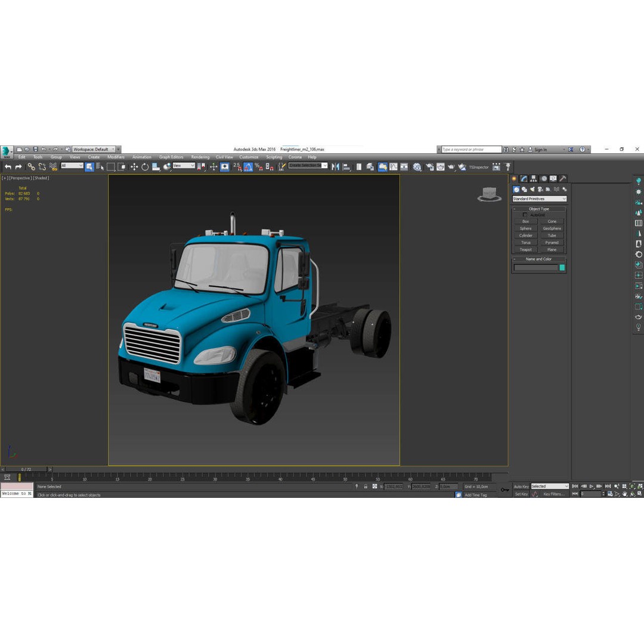Open the Rendering menu
This screenshot has width=644, height=644.
(x=200, y=157)
